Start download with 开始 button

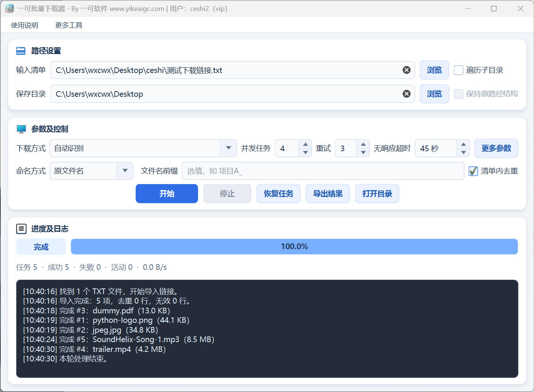click(x=167, y=194)
